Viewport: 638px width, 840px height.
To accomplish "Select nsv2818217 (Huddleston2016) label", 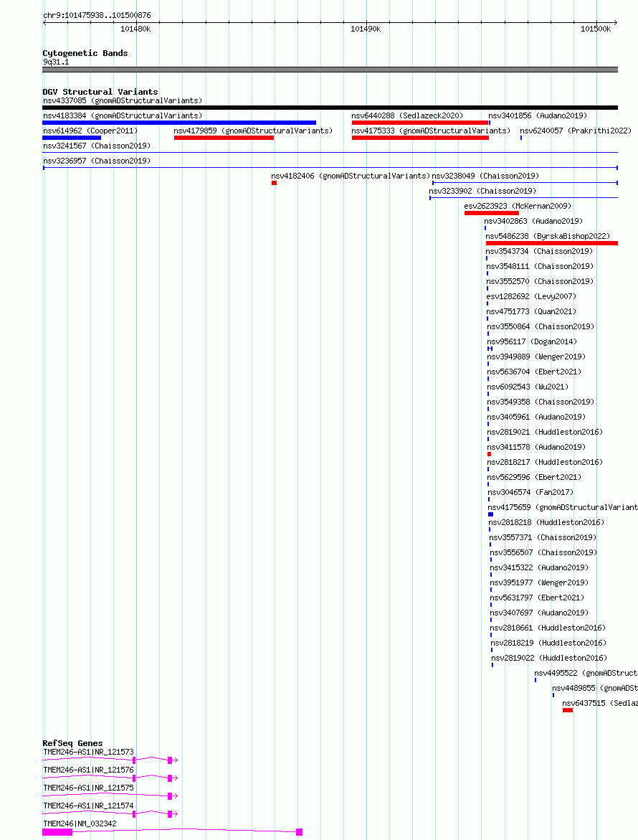I will [x=544, y=462].
